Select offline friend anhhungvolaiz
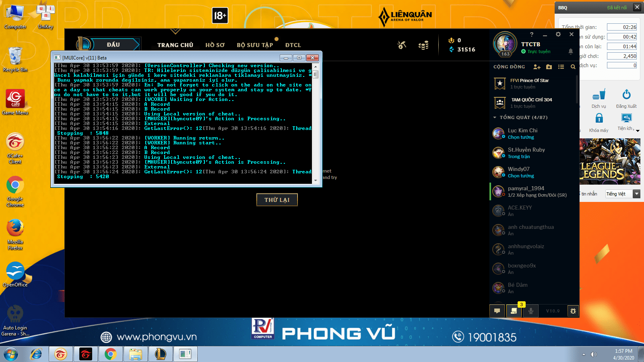Image resolution: width=644 pixels, height=362 pixels. (533, 249)
